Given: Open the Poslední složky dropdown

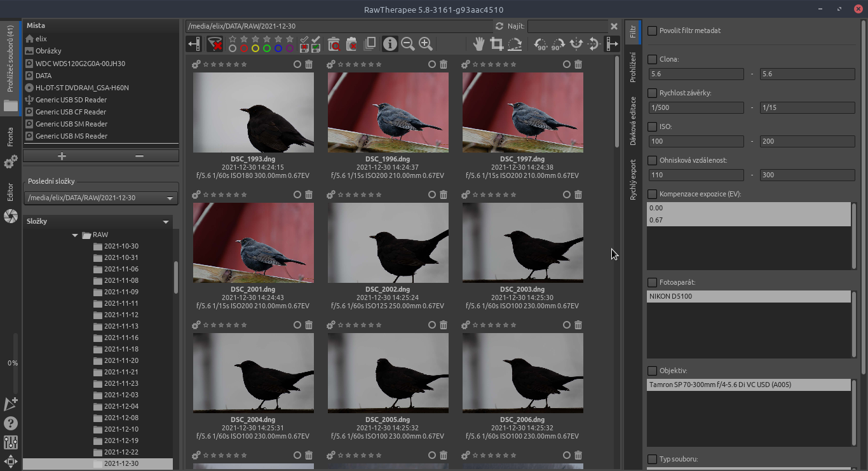Looking at the screenshot, I should [101, 198].
